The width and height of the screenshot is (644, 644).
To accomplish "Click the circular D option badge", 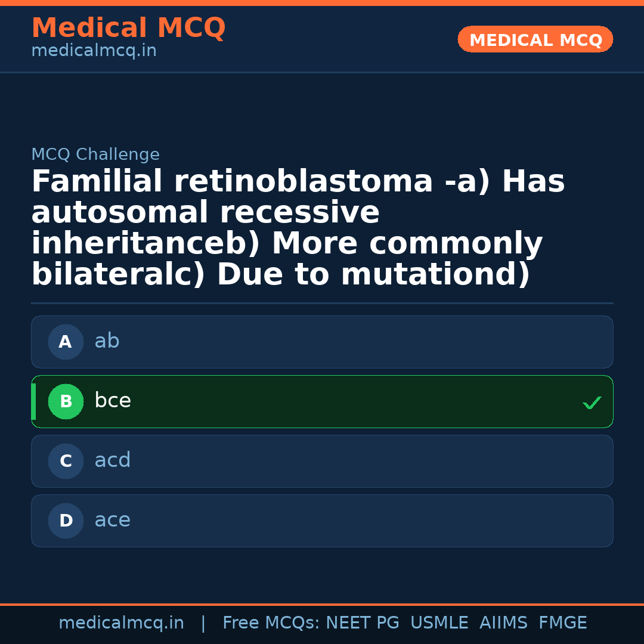I will (66, 521).
